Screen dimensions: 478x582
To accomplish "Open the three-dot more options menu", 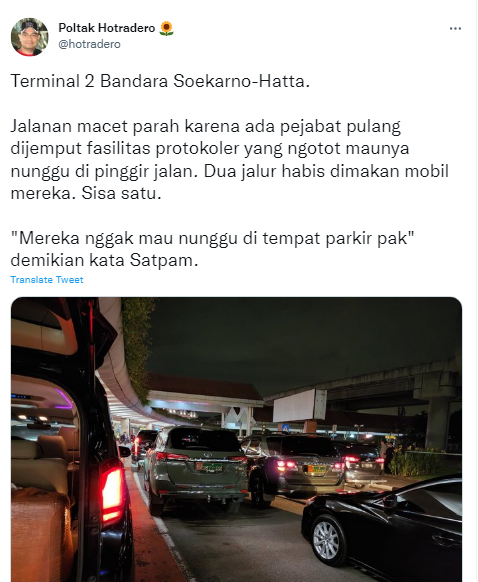I will [455, 29].
